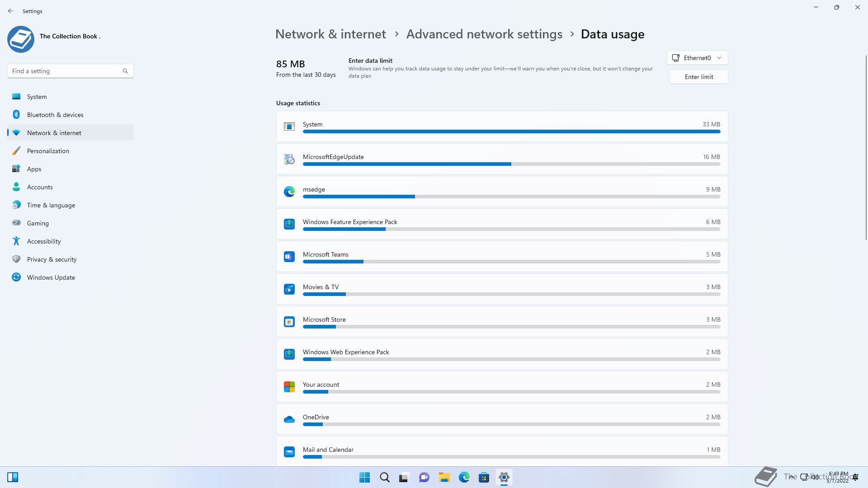Go to Windows Update settings
Viewport: 868px width, 488px height.
coord(71,277)
